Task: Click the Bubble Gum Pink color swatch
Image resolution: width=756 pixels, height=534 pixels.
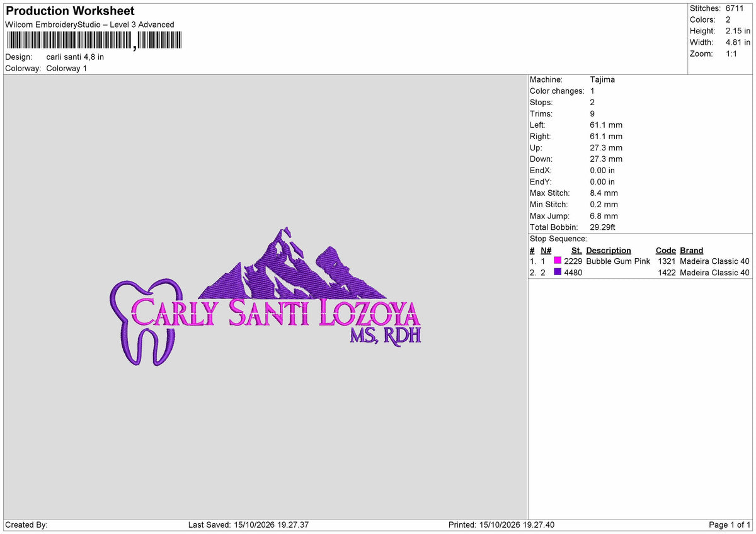Action: [558, 261]
